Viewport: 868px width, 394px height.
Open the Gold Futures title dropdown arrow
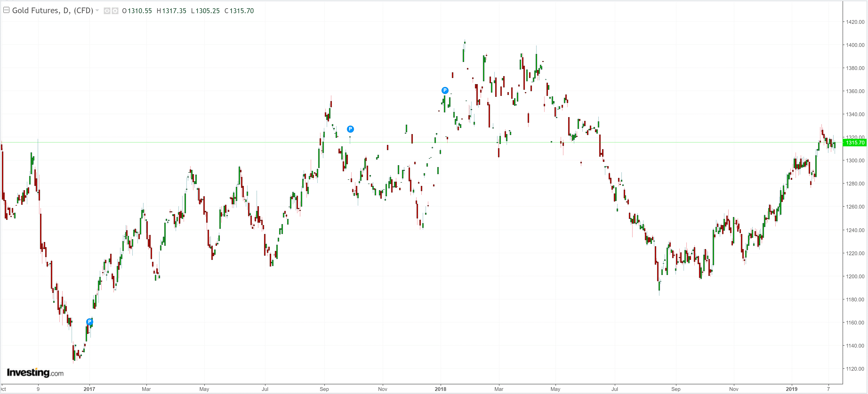(x=97, y=10)
